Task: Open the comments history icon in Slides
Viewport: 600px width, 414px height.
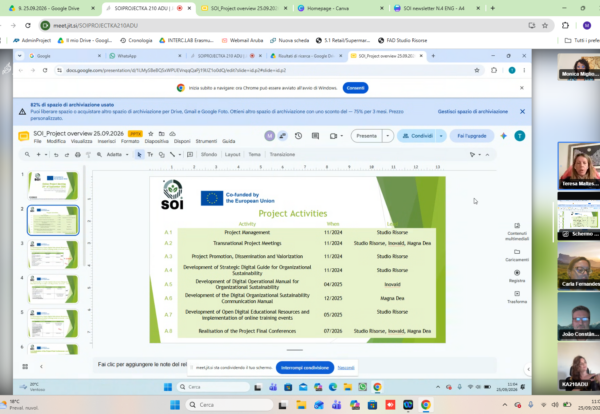Action: pyautogui.click(x=315, y=136)
